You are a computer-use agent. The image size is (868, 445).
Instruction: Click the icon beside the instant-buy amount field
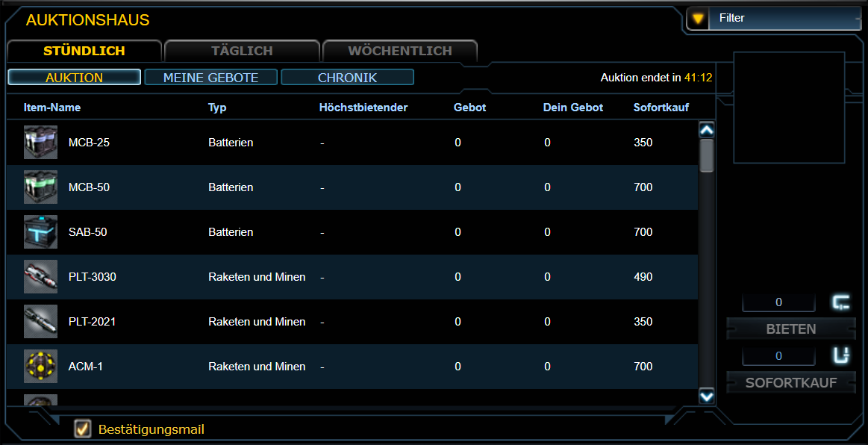click(841, 356)
